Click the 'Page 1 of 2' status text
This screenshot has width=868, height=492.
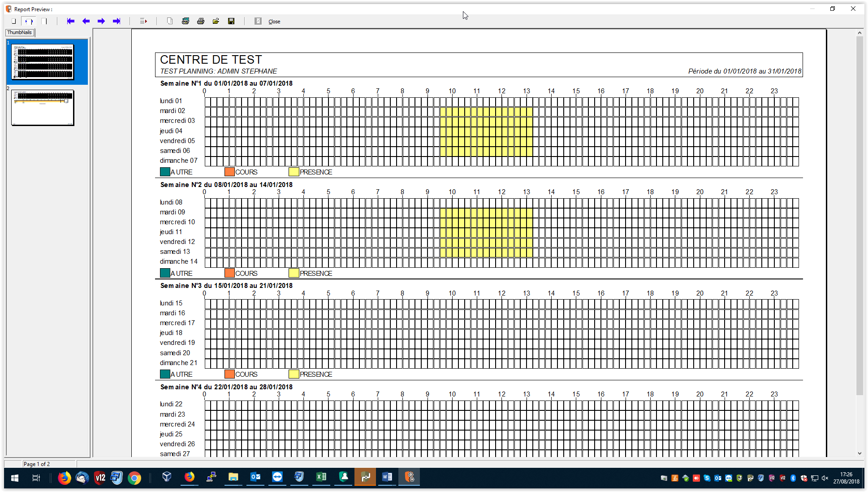click(37, 464)
